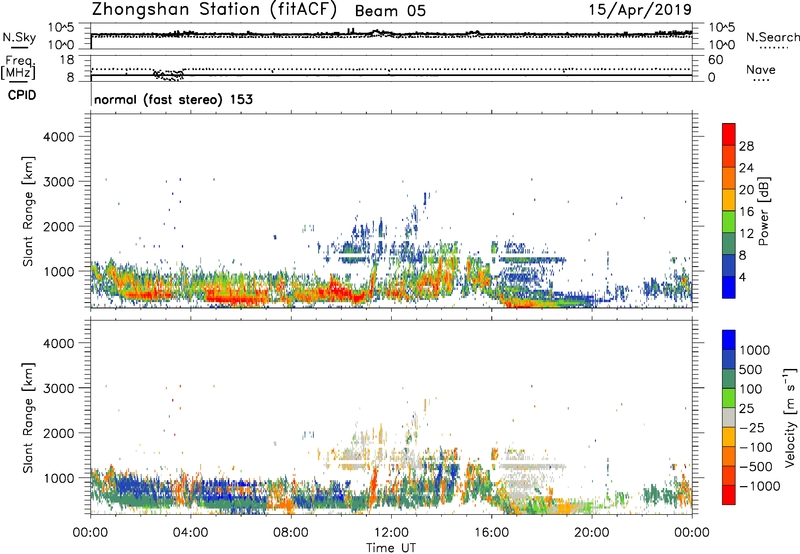
Task: Click the "28" label on Power colorbar
Action: [x=746, y=146]
